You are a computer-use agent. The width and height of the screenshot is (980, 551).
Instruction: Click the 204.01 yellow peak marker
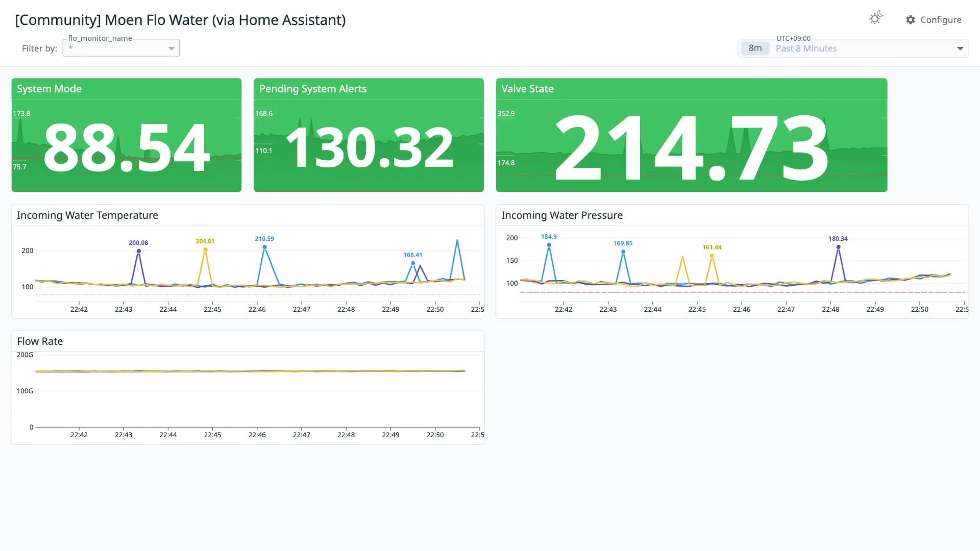(x=205, y=249)
